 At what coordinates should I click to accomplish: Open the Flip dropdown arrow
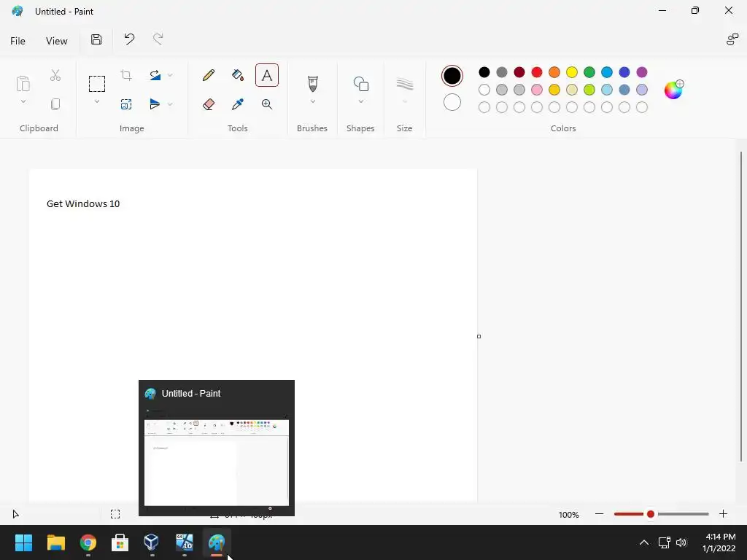[x=170, y=104]
